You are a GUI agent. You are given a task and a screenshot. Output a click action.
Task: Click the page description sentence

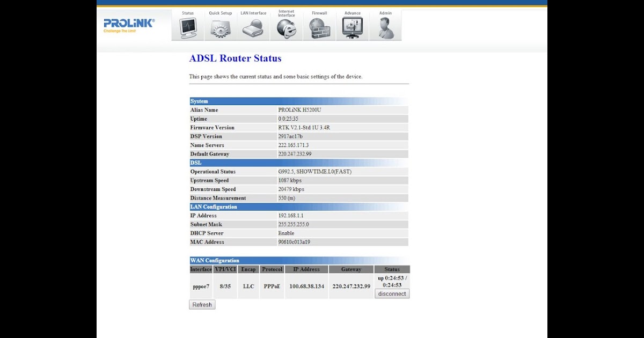(x=276, y=77)
